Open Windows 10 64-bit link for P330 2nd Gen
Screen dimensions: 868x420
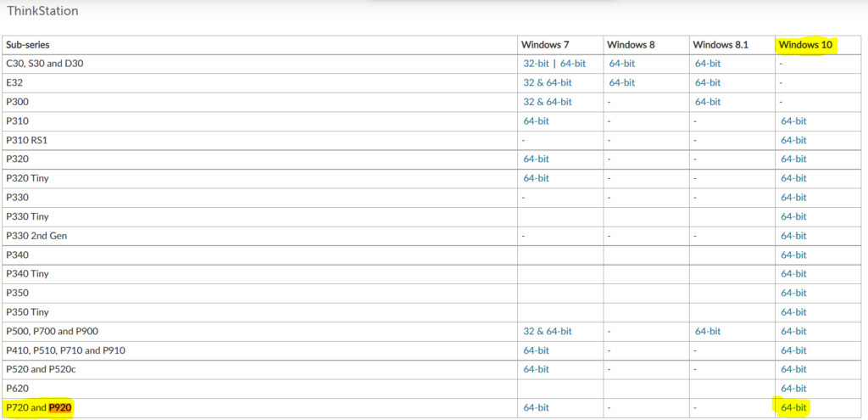pyautogui.click(x=793, y=236)
